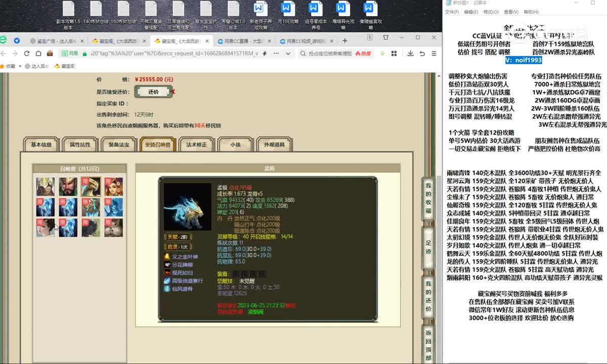Open the 基本信息 tab

point(41,145)
